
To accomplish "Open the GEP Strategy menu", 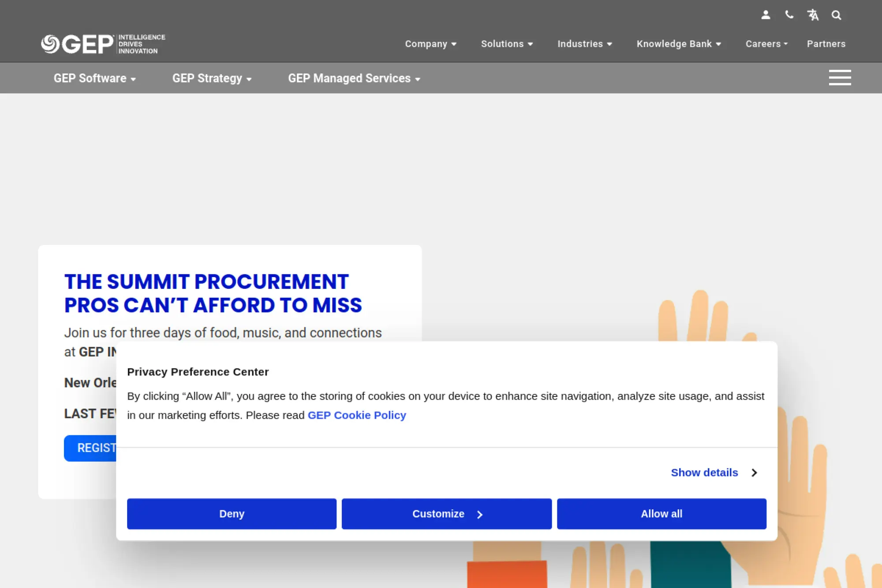I will (212, 78).
